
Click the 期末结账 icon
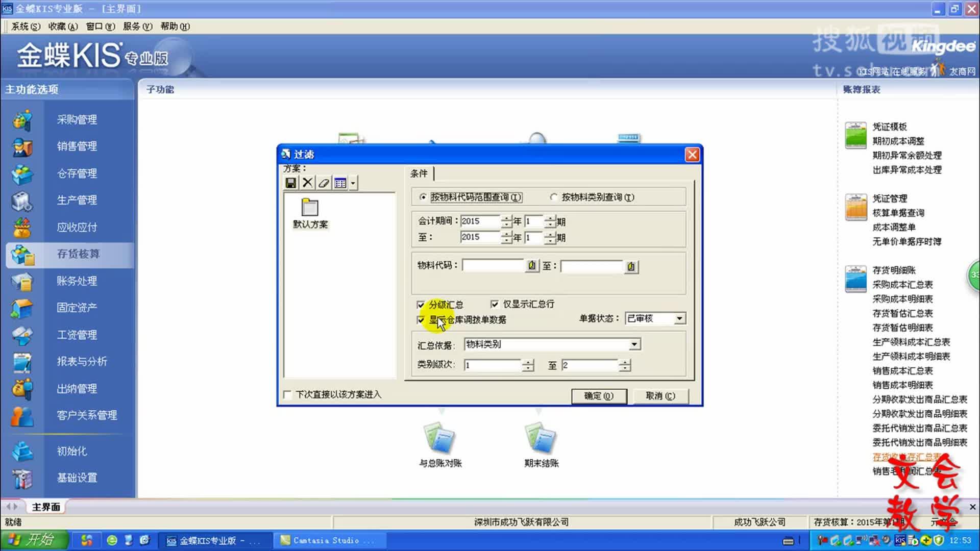(541, 438)
